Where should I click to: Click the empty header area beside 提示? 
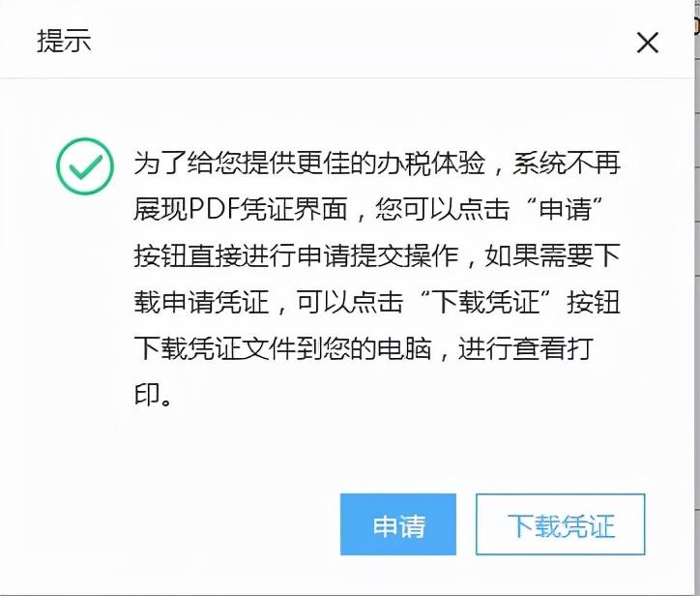tap(357, 41)
